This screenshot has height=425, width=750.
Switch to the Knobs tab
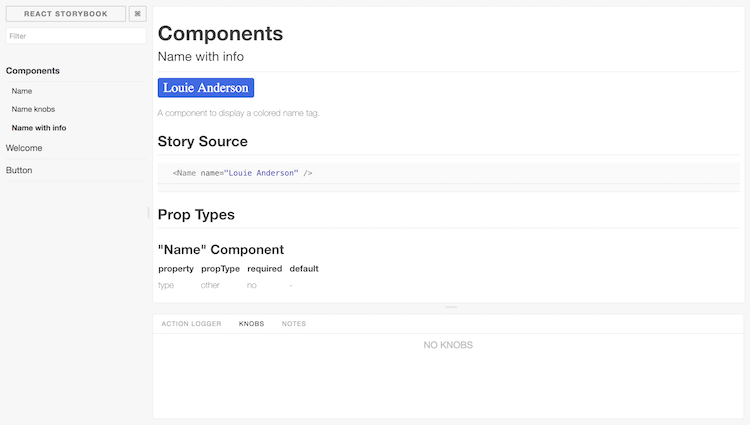[252, 324]
